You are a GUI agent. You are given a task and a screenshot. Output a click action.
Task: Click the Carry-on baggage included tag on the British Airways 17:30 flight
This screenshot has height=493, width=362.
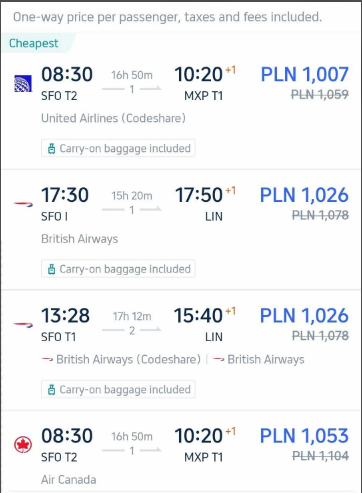pos(118,269)
